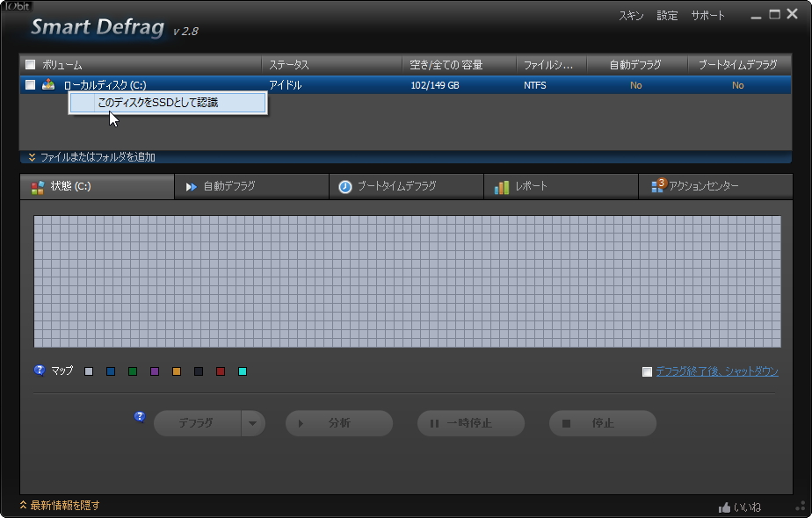Click the ブートタイムデフラグ column header
Viewport: 812px width, 518px height.
click(x=740, y=65)
